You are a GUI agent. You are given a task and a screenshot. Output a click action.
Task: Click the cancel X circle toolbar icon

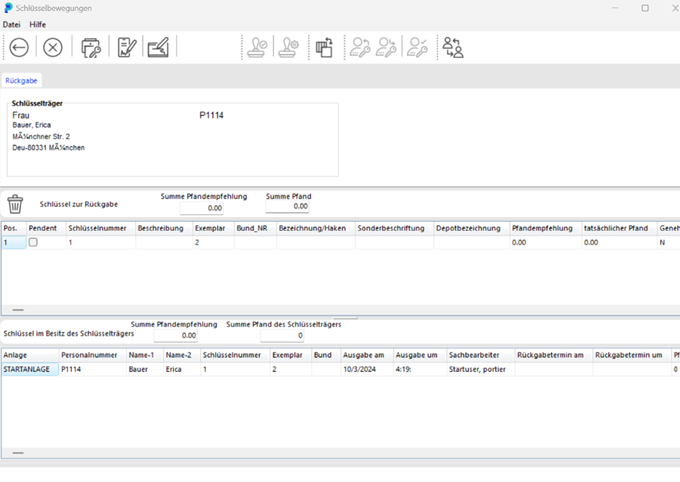(52, 47)
